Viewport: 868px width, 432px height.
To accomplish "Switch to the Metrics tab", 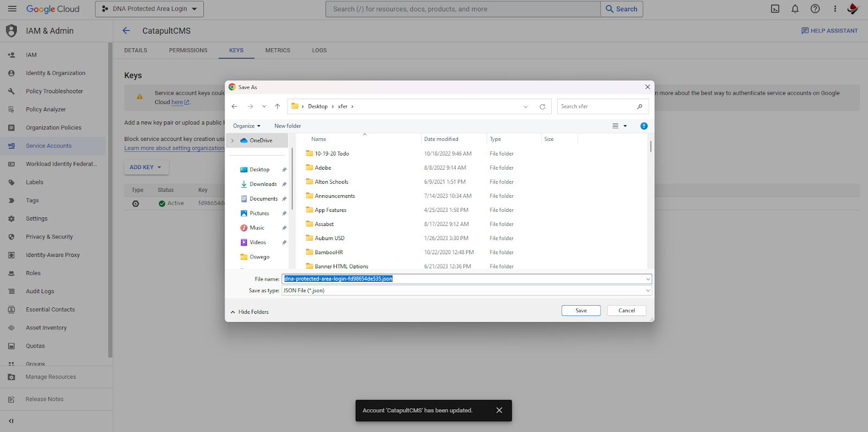I will click(278, 50).
